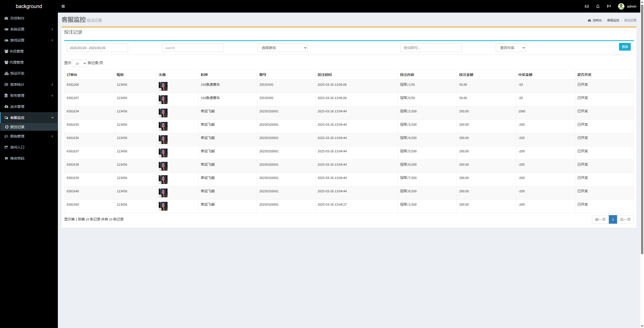This screenshot has height=328, width=644.
Task: Click the 后一页 pagination button
Action: point(625,219)
